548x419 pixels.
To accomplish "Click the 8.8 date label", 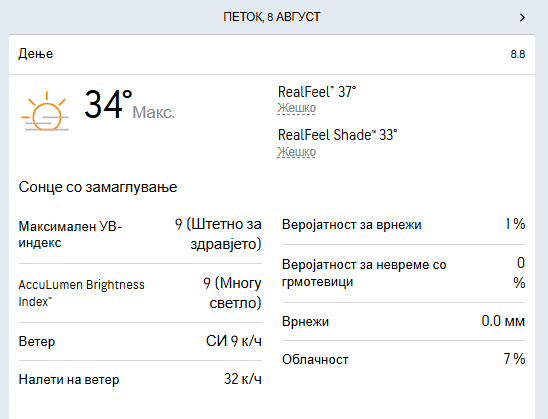I will pyautogui.click(x=518, y=54).
